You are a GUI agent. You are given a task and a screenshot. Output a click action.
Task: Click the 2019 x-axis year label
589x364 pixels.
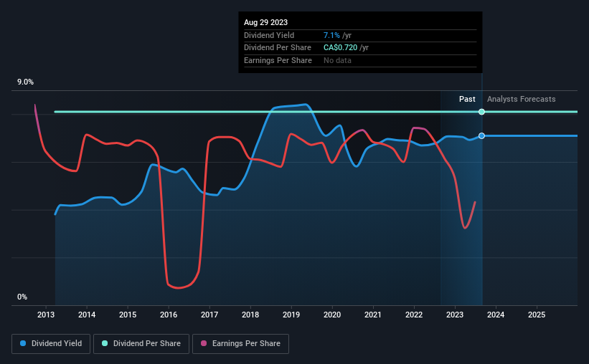click(291, 315)
